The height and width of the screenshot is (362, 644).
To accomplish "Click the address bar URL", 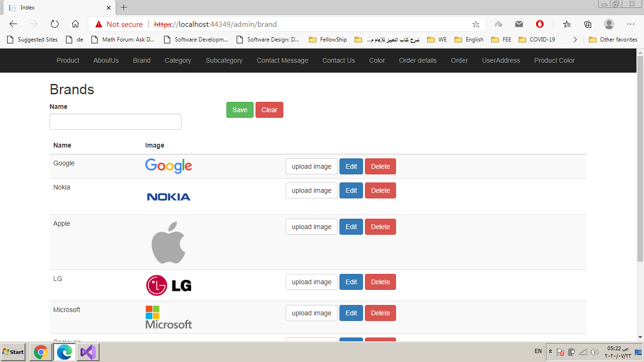I will click(x=215, y=24).
